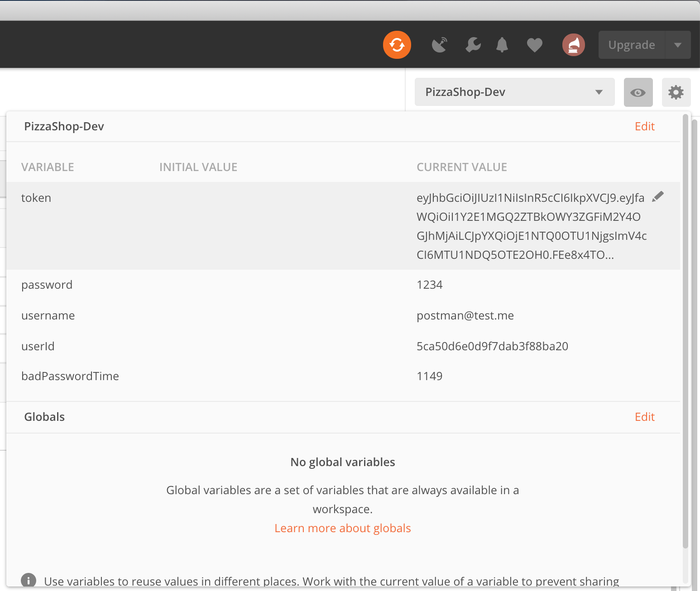The image size is (700, 591).
Task: Open the user avatar profile menu
Action: click(574, 45)
